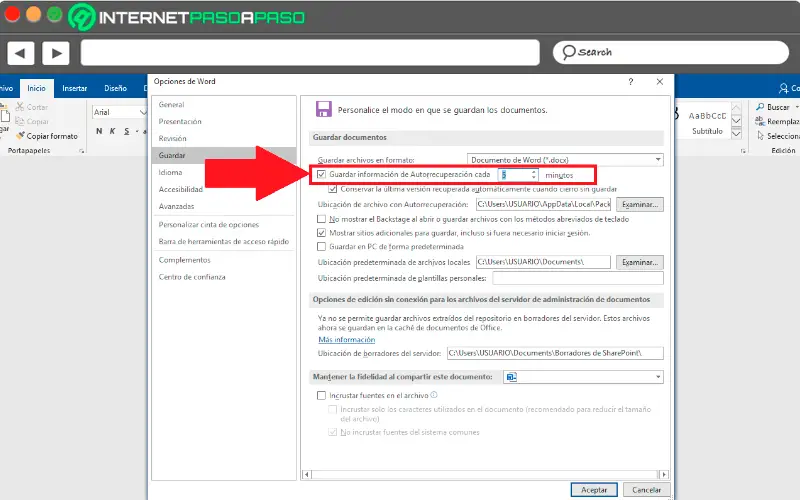Select Idioma category in options list

click(x=223, y=172)
